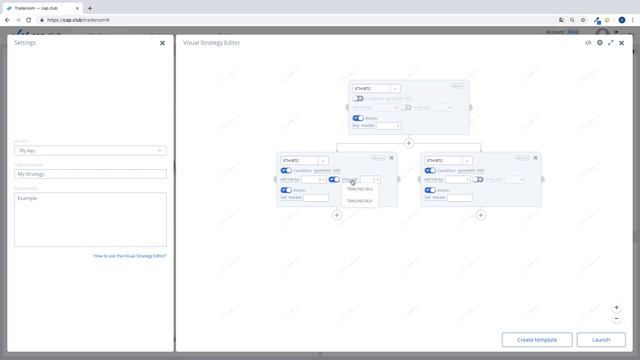Go back in the browser
The image size is (640, 360).
pyautogui.click(x=7, y=20)
